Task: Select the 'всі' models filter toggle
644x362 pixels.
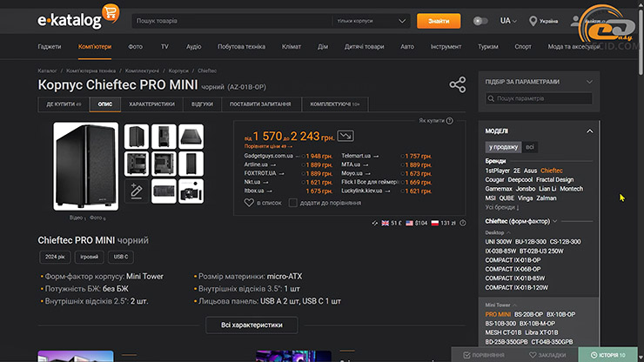Action: 530,147
